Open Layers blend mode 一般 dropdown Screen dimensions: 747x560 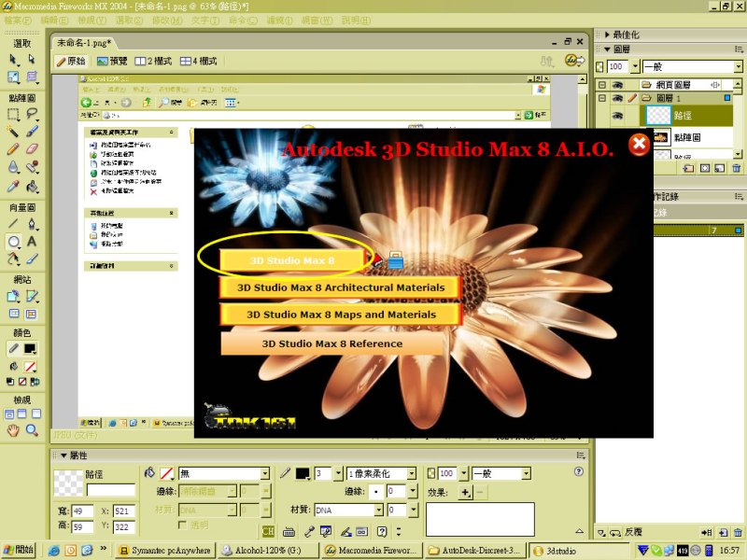coord(738,66)
